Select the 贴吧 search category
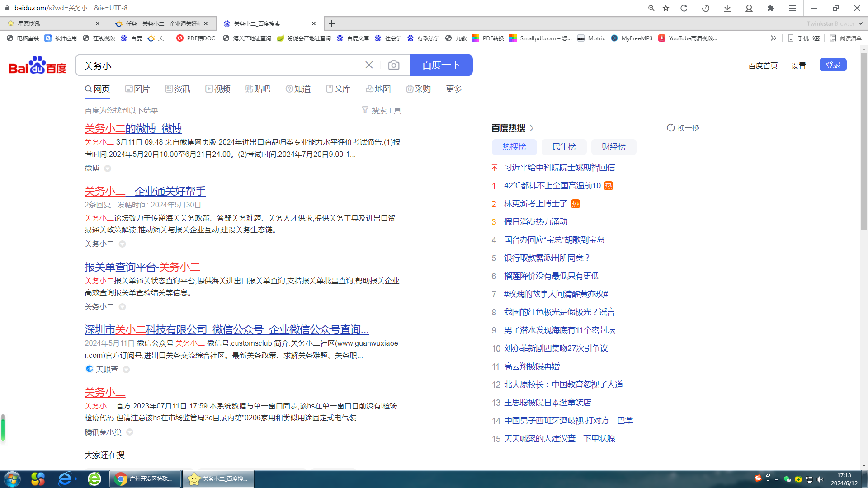 (x=258, y=89)
